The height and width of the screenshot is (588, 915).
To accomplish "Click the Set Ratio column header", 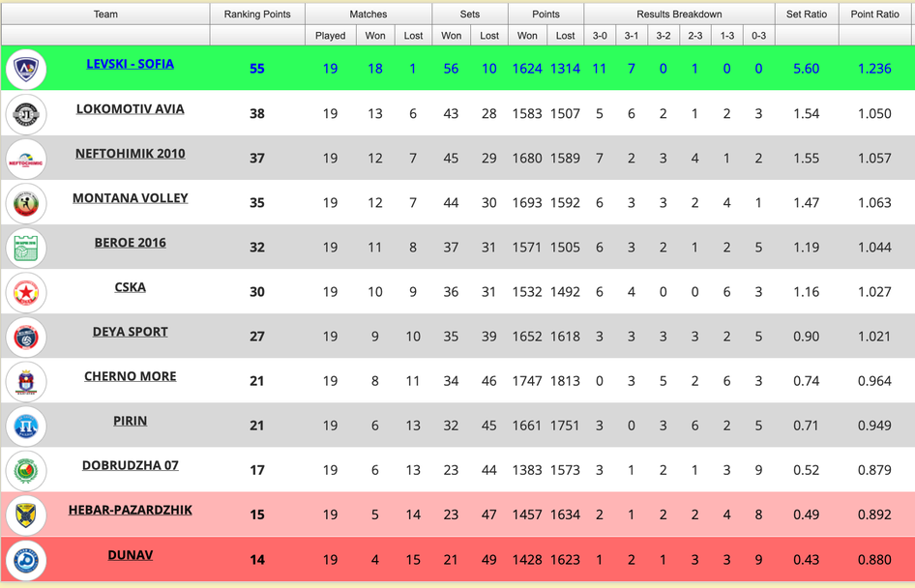I will [807, 15].
